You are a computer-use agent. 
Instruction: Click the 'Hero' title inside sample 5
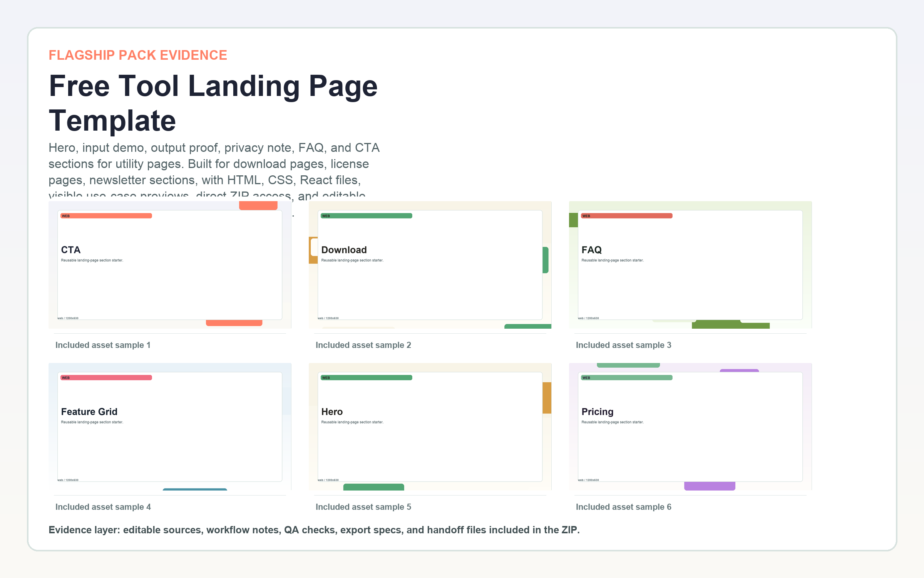click(332, 412)
